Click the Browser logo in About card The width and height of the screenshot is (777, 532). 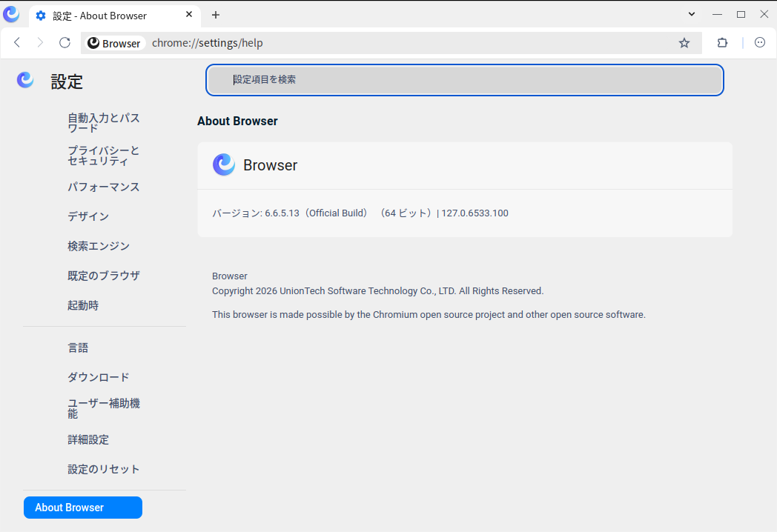[x=224, y=164]
